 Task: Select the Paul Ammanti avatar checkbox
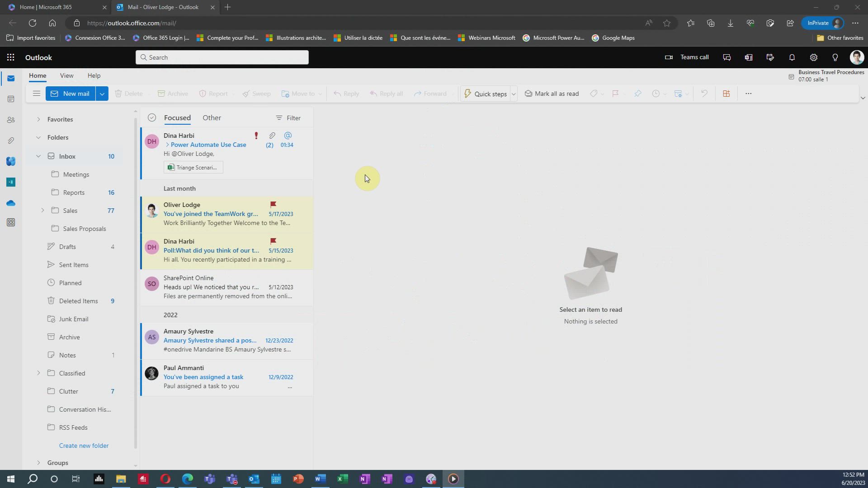coord(151,374)
